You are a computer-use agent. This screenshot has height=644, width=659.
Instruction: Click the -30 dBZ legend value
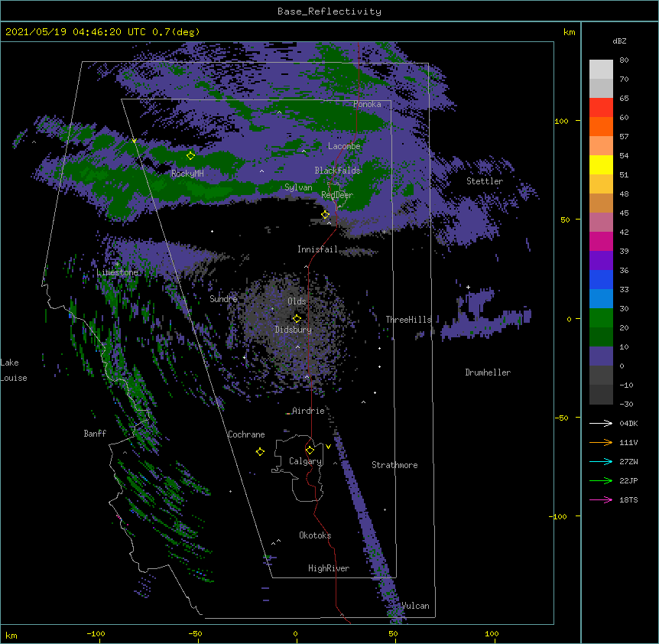tap(626, 404)
